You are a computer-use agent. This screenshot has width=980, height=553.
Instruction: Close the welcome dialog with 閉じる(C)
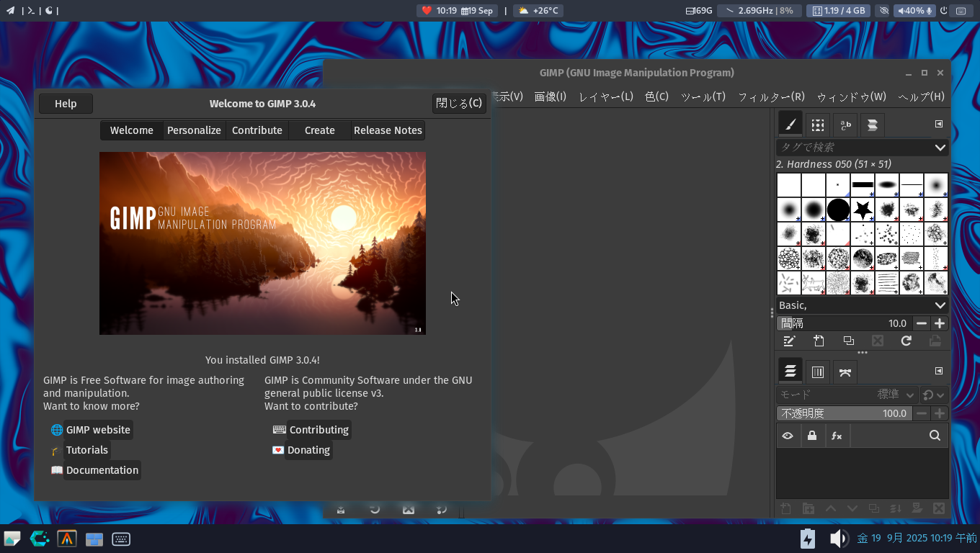click(459, 103)
